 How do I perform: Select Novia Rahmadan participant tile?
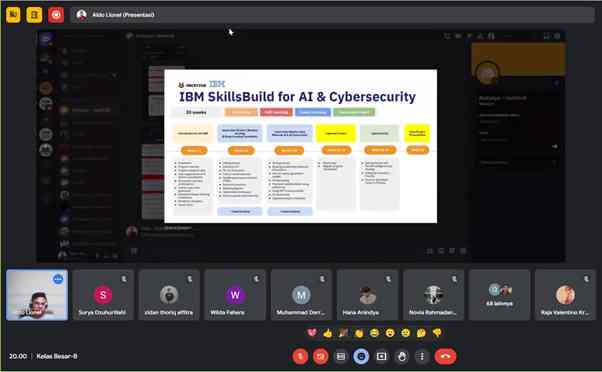pyautogui.click(x=433, y=295)
